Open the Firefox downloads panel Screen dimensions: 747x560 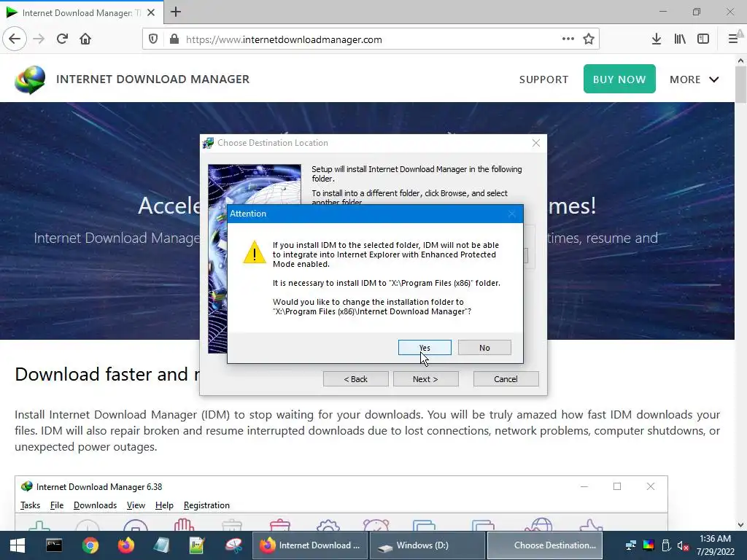[657, 39]
